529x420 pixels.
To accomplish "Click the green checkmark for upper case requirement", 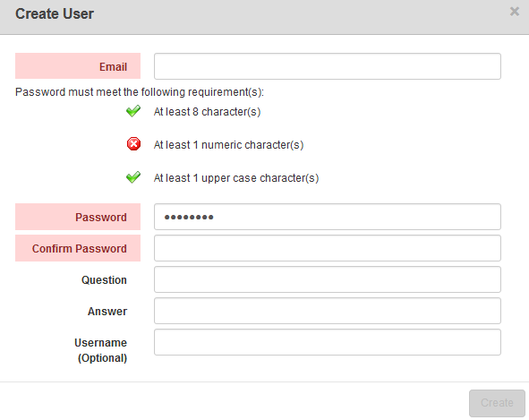I will [133, 177].
